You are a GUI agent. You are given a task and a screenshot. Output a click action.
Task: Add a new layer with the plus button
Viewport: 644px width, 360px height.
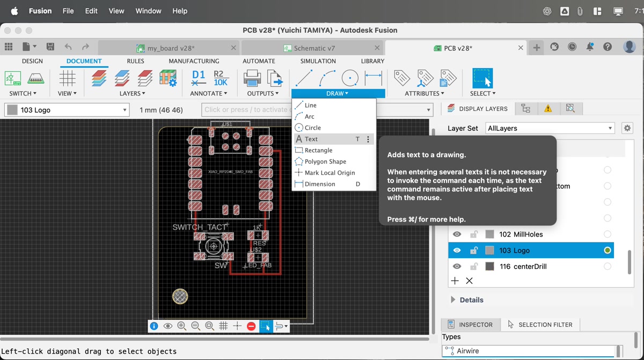[455, 281]
